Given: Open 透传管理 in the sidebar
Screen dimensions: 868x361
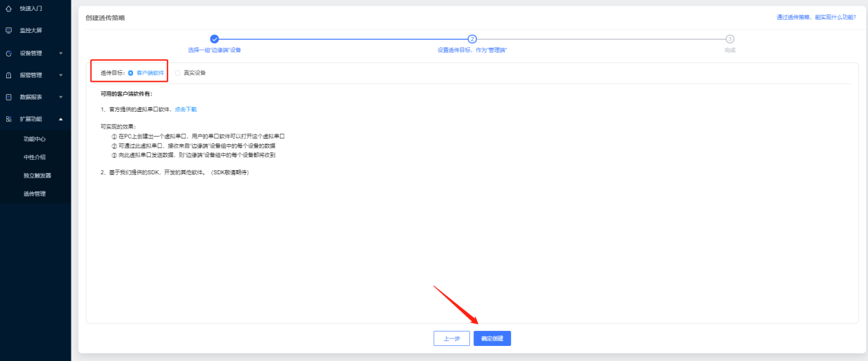Looking at the screenshot, I should pos(34,194).
